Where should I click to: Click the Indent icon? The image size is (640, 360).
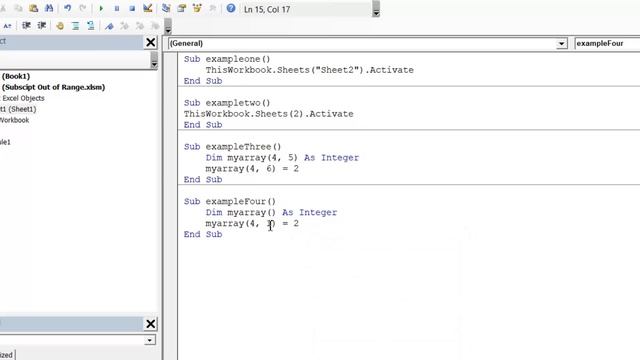pyautogui.click(x=27, y=26)
